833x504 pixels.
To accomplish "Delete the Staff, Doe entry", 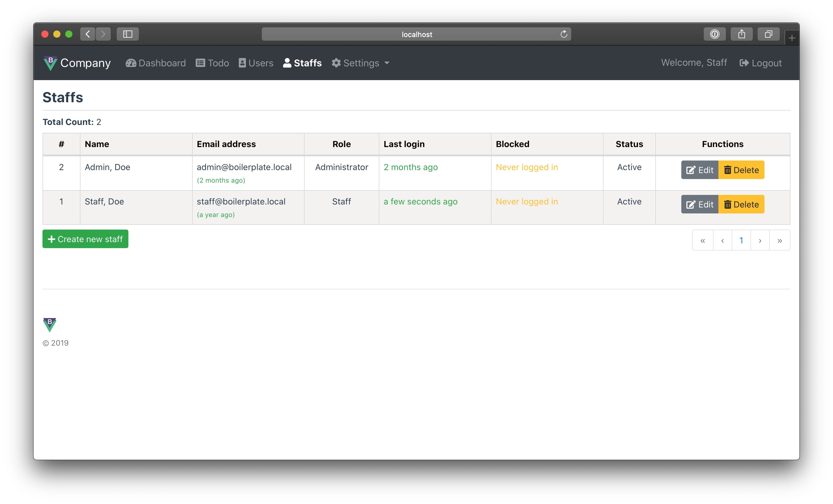I will [x=741, y=204].
